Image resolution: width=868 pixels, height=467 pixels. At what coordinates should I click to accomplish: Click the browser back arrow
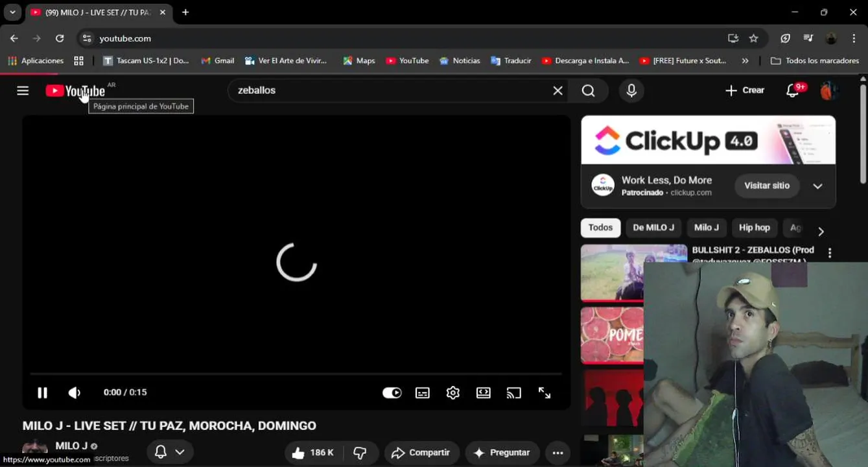pyautogui.click(x=14, y=38)
